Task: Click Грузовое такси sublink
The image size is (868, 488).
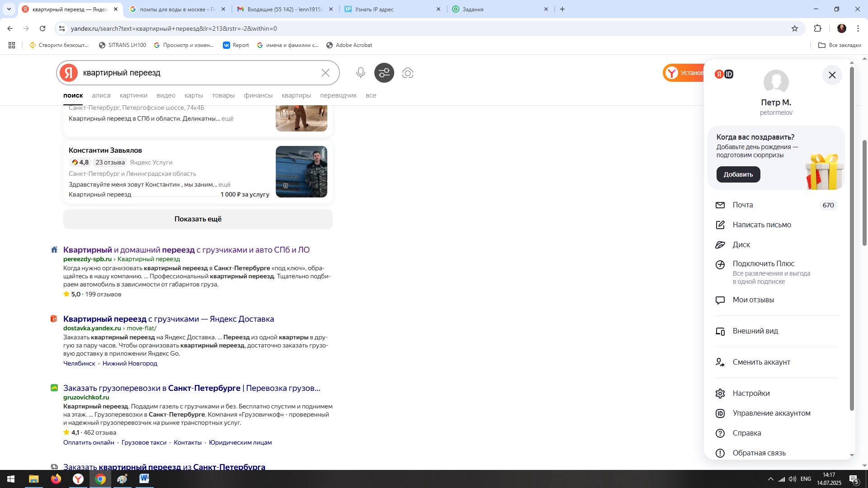Action: point(144,443)
